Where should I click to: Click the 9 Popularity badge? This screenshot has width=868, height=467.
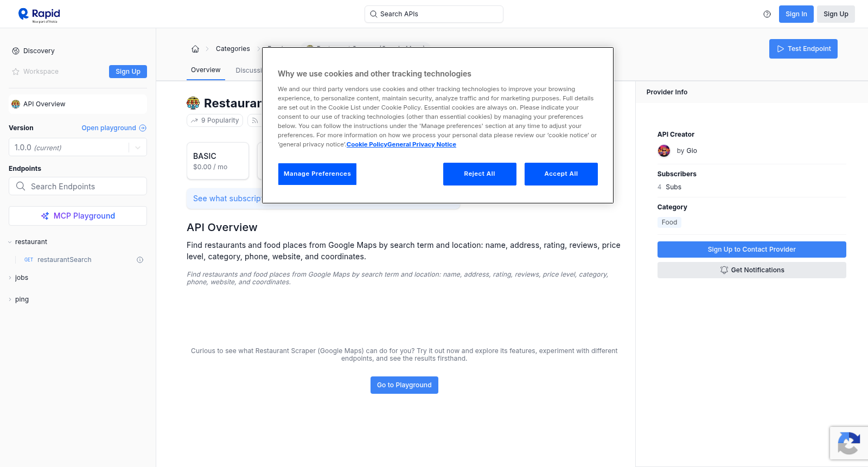coord(215,120)
